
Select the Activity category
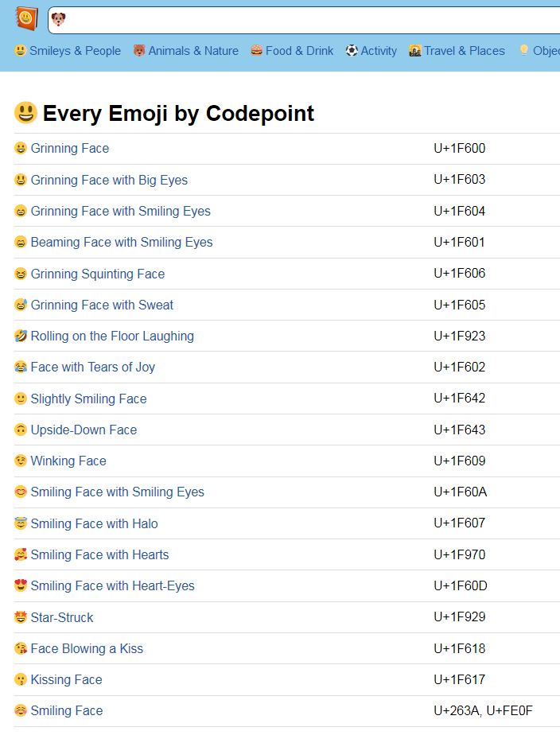click(x=371, y=51)
